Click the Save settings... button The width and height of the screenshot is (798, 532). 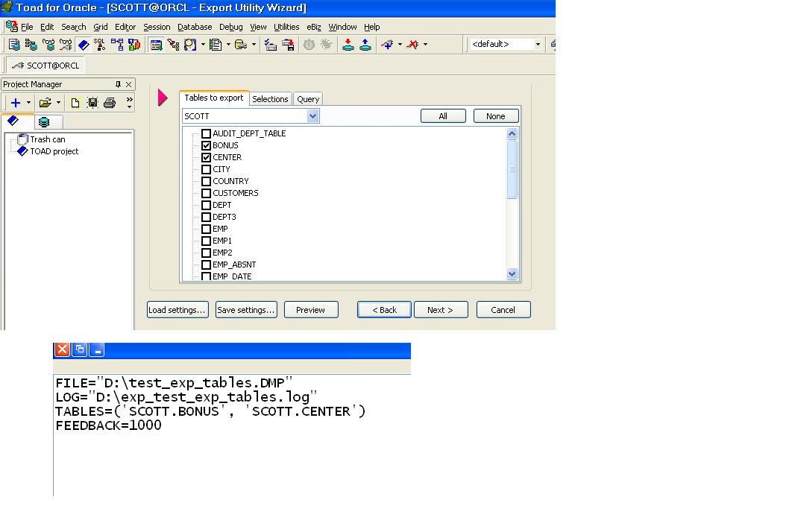(246, 310)
